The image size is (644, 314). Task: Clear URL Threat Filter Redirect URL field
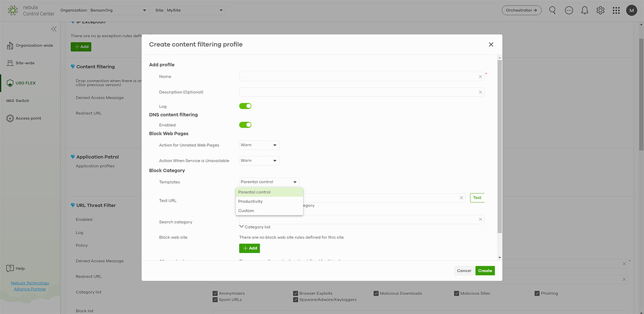click(x=624, y=279)
